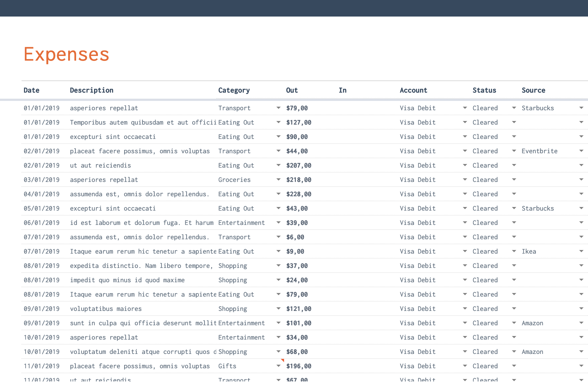Expand Source dropdown on $68,00 Amazon row
This screenshot has height=387, width=588.
coord(581,352)
